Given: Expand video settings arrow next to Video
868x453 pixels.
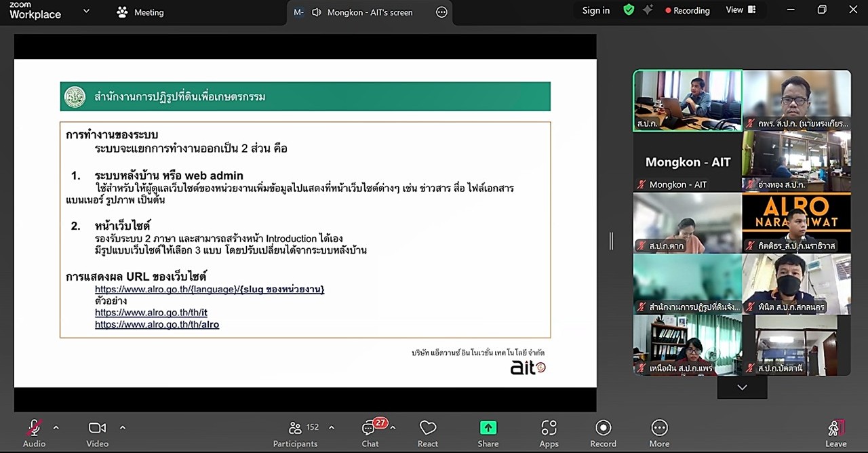Looking at the screenshot, I should tap(122, 427).
